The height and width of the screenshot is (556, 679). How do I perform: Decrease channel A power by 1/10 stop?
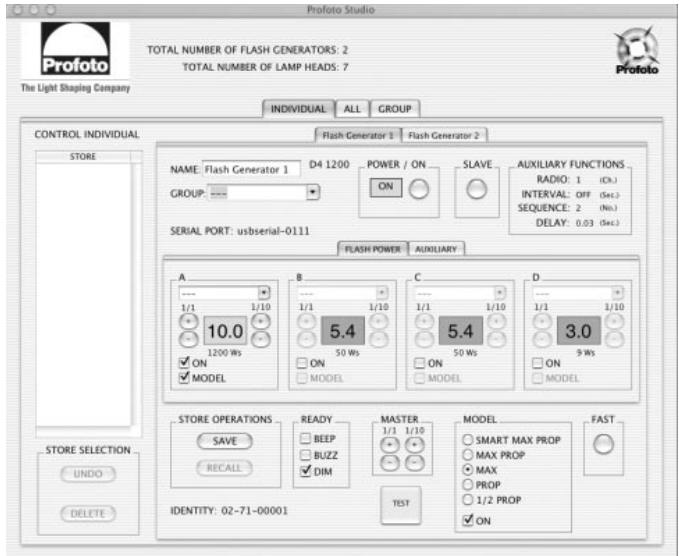point(262,340)
